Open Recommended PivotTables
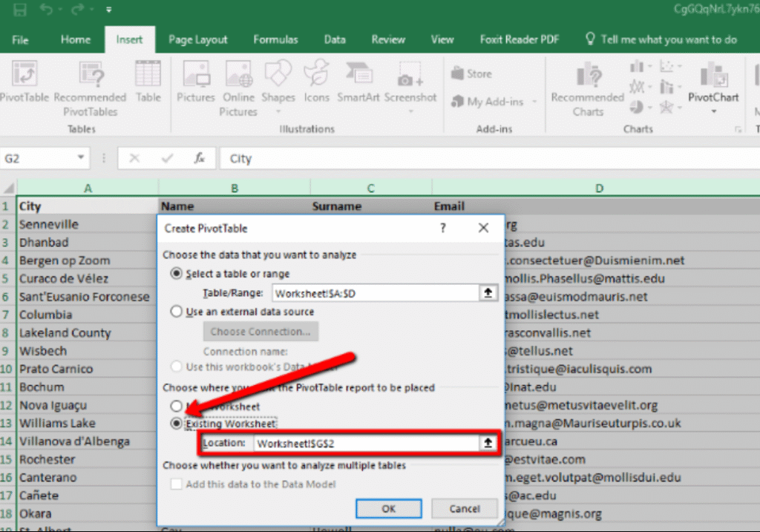 pyautogui.click(x=90, y=88)
